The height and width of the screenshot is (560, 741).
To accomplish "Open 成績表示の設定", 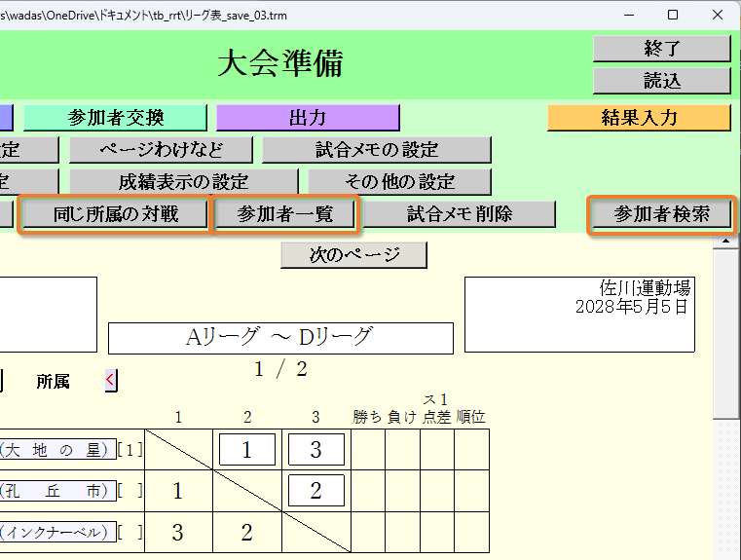I will tap(184, 181).
